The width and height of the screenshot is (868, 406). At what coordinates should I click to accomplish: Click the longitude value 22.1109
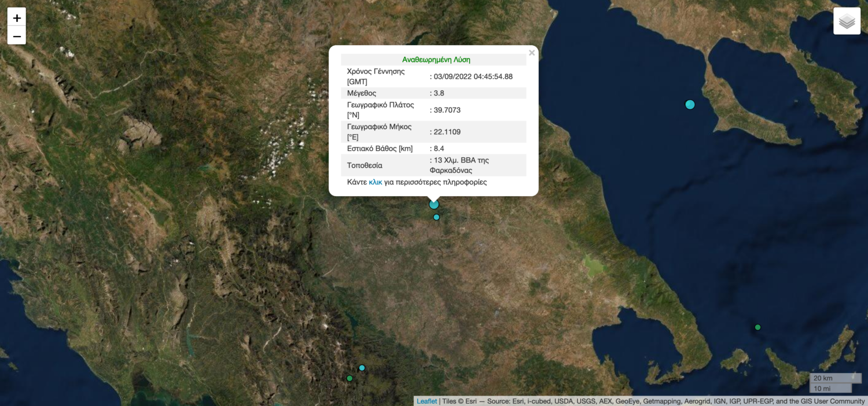pos(447,132)
